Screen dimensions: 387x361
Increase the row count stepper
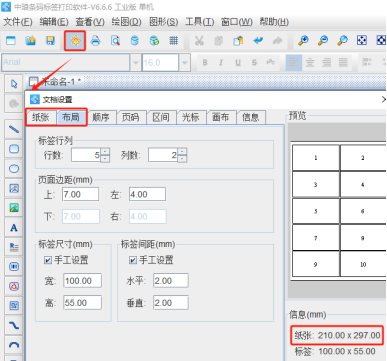(x=105, y=151)
